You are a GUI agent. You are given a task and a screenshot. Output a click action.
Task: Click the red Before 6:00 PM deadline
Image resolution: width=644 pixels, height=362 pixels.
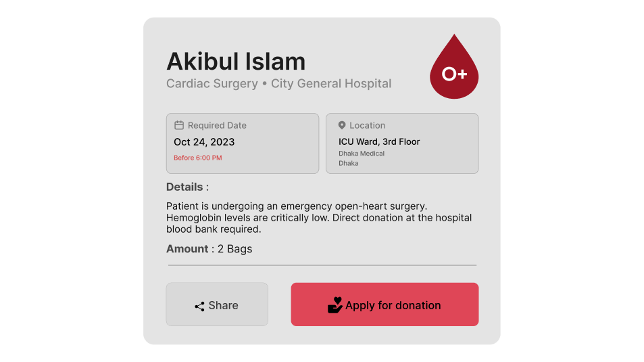[197, 158]
